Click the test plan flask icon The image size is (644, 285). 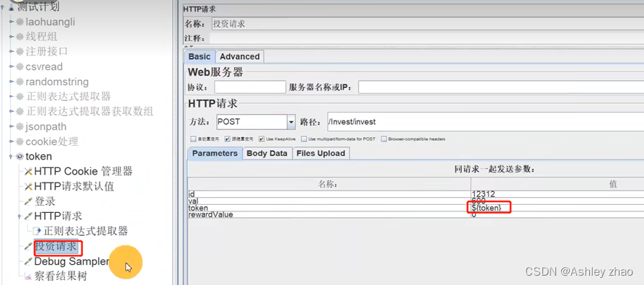(11, 7)
